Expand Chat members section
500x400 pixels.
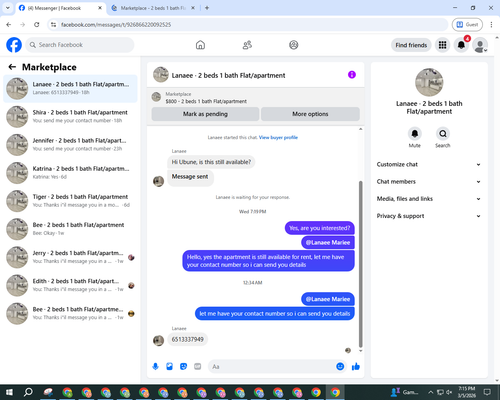429,182
